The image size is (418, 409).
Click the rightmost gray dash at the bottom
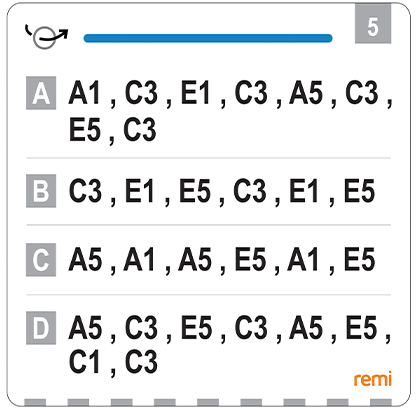(x=381, y=403)
